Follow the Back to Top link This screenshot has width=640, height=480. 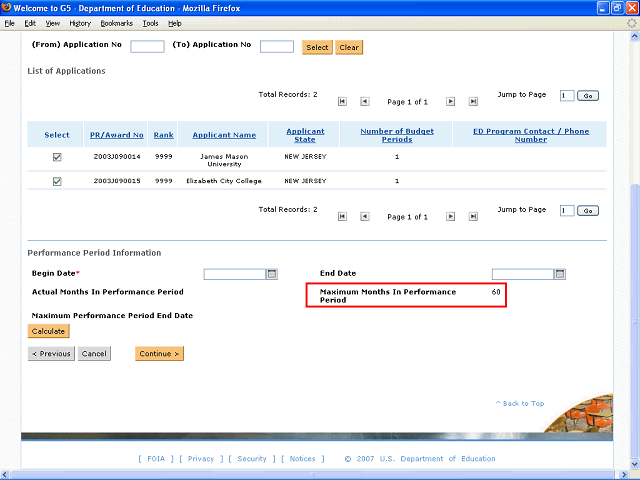pyautogui.click(x=520, y=403)
